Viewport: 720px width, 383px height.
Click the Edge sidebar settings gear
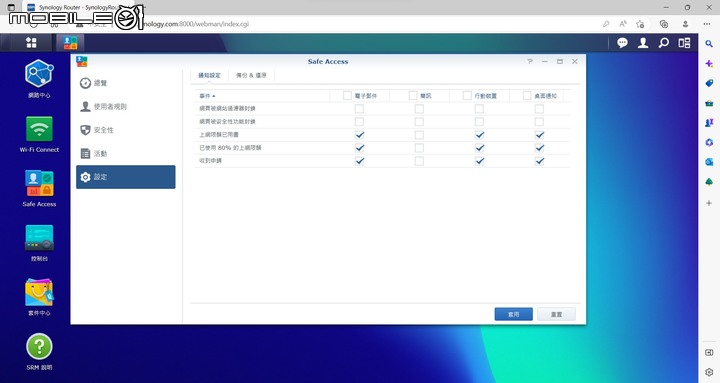[709, 372]
